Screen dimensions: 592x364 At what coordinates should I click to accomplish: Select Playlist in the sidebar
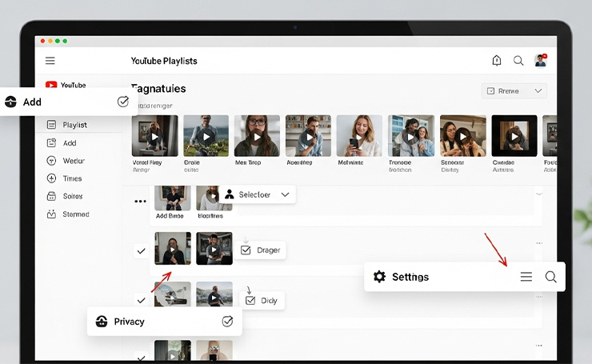click(x=74, y=125)
